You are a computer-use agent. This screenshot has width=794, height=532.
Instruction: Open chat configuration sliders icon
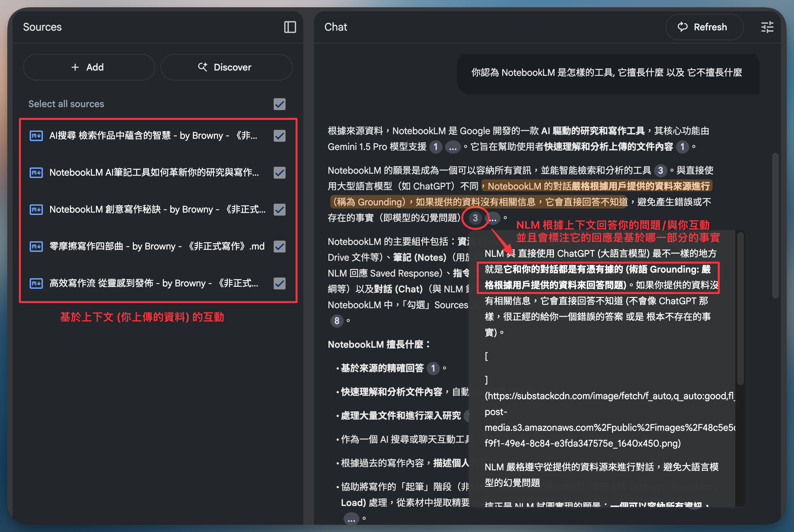point(767,27)
